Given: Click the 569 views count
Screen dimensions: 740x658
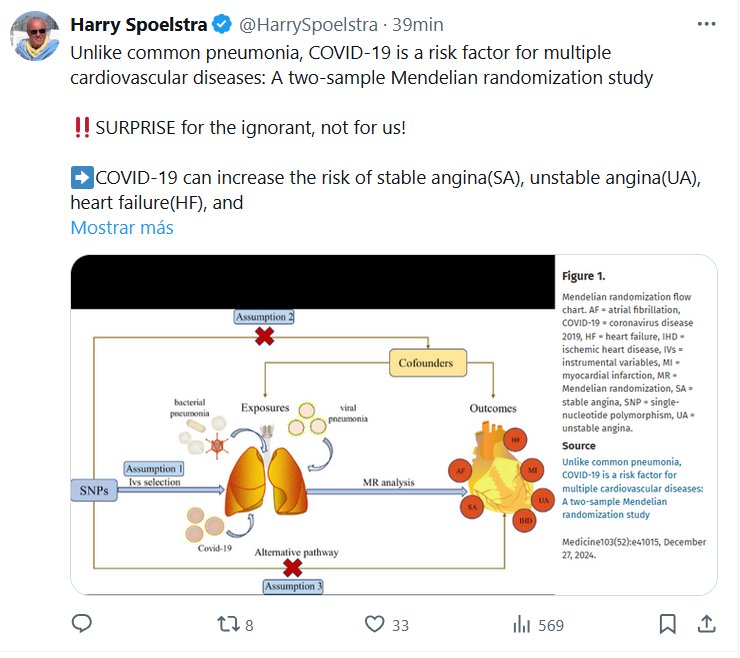Looking at the screenshot, I should 551,625.
